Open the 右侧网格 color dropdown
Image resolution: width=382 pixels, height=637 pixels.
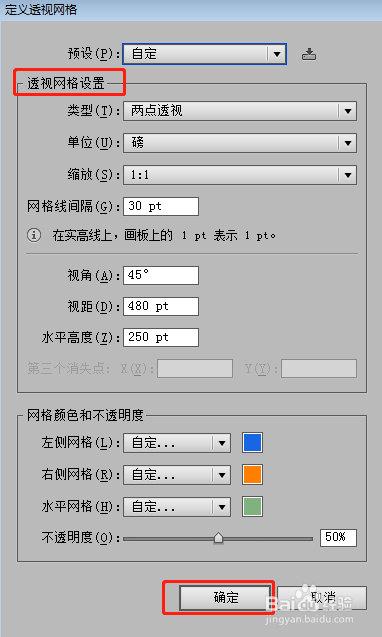coord(177,475)
